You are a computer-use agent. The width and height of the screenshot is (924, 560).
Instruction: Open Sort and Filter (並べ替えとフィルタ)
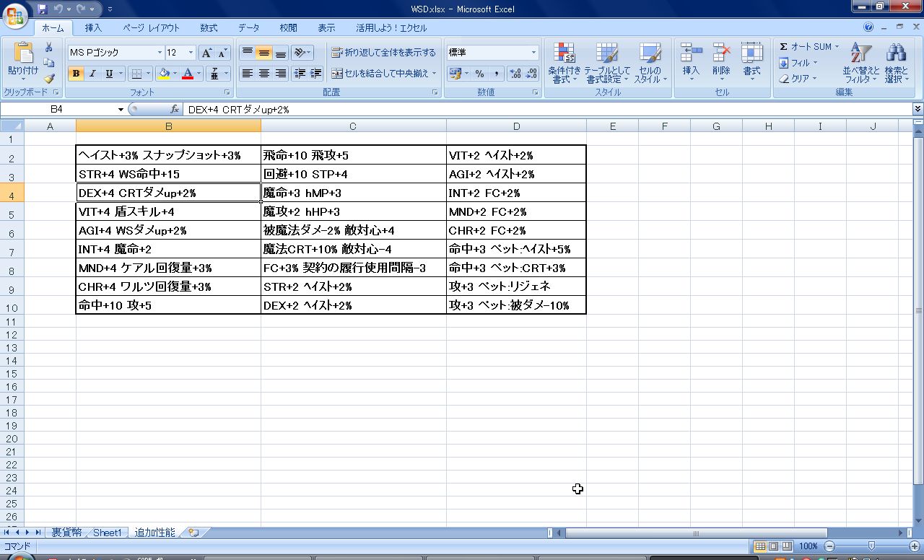pyautogui.click(x=861, y=64)
